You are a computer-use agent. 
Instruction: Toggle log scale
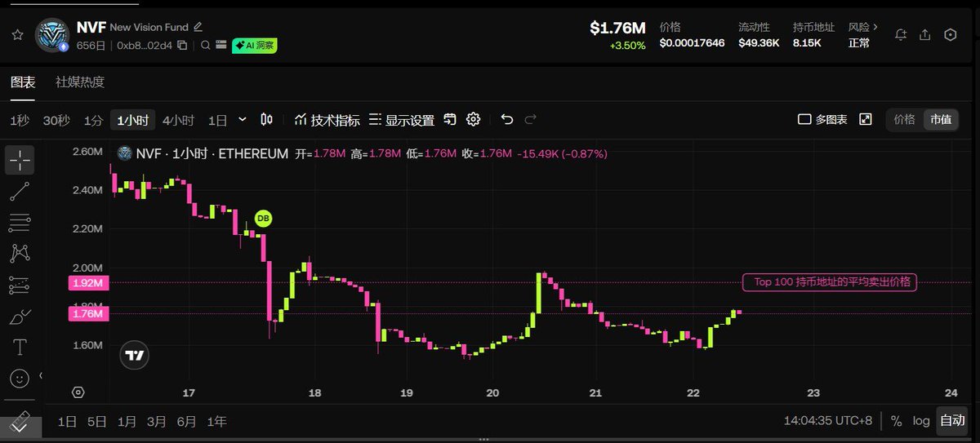[921, 421]
